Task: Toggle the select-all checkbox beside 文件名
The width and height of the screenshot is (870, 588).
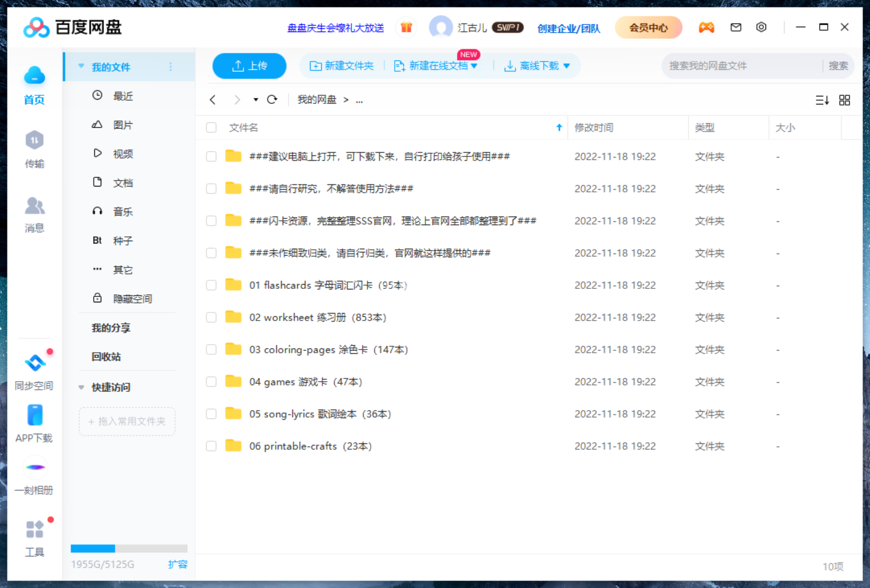Action: tap(211, 128)
